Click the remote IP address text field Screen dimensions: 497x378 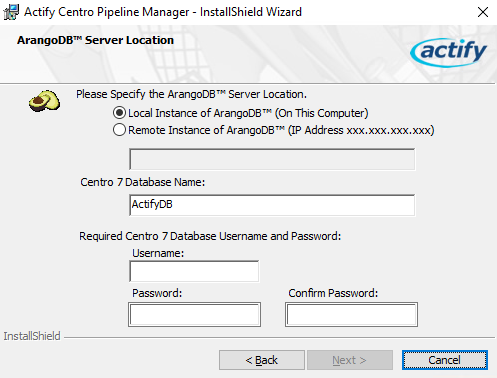(x=272, y=159)
